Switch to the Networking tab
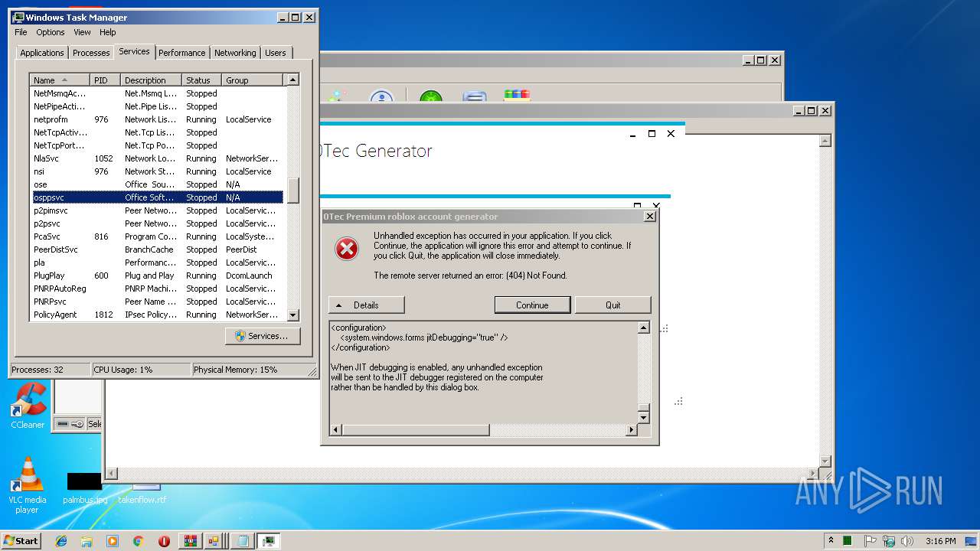The image size is (980, 551). click(x=235, y=53)
